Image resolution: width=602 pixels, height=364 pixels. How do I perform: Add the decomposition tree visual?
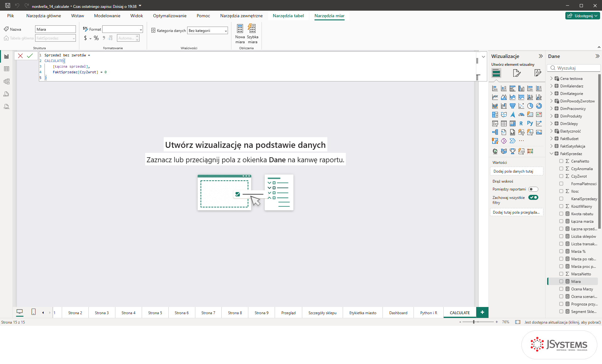(495, 132)
